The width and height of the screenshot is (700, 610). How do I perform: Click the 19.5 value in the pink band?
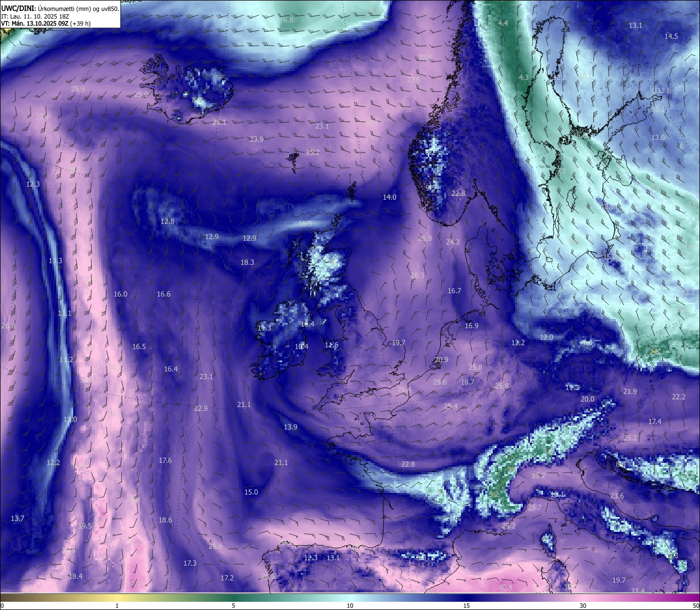[x=85, y=526]
